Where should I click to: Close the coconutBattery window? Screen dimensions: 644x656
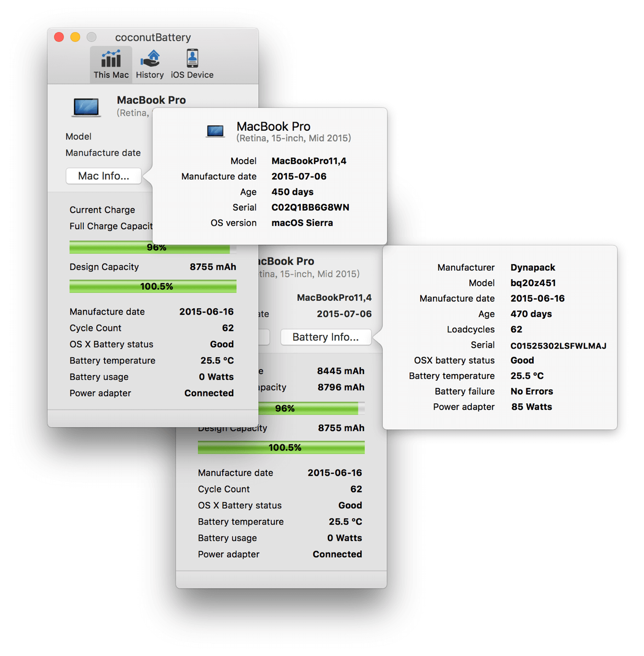pyautogui.click(x=59, y=37)
